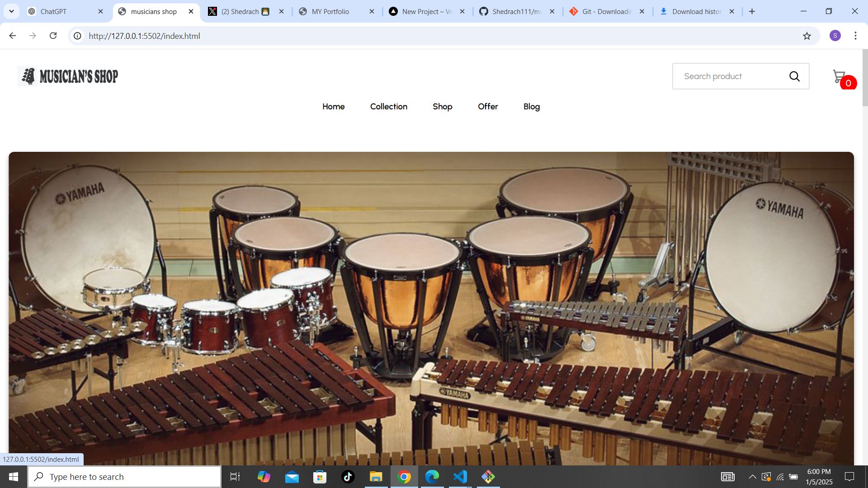The height and width of the screenshot is (488, 868).
Task: Bookmark this page with star icon
Action: click(x=807, y=36)
